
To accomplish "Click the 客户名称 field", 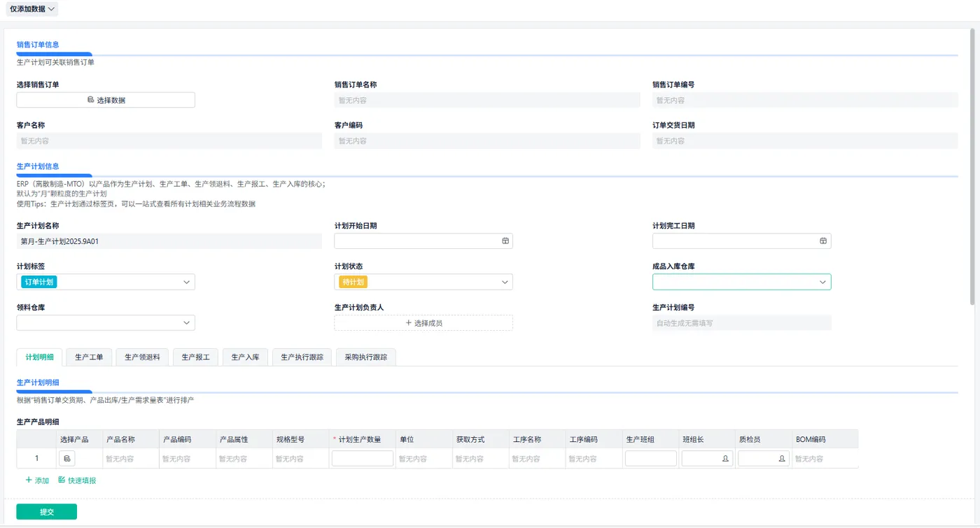I will click(x=169, y=141).
